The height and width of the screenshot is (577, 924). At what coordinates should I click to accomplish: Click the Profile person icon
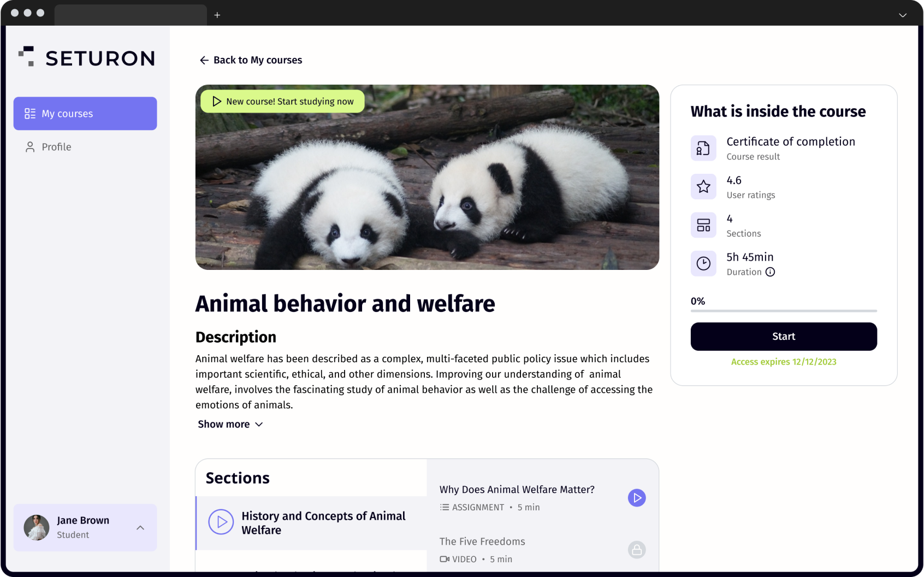click(x=29, y=146)
